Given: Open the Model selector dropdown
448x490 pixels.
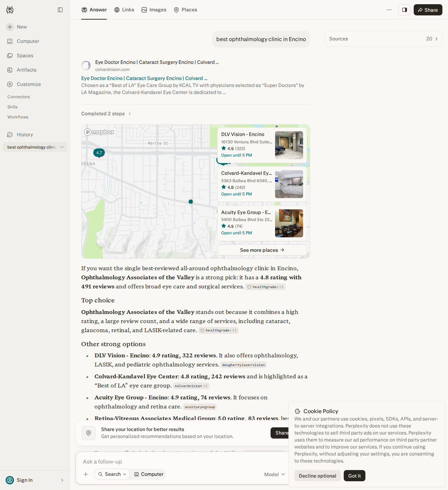Looking at the screenshot, I should 275,474.
